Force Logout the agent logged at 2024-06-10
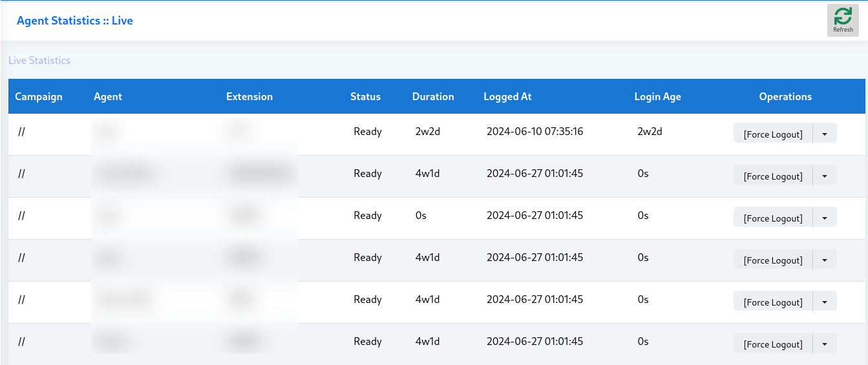Viewport: 868px width, 365px height. pos(772,134)
